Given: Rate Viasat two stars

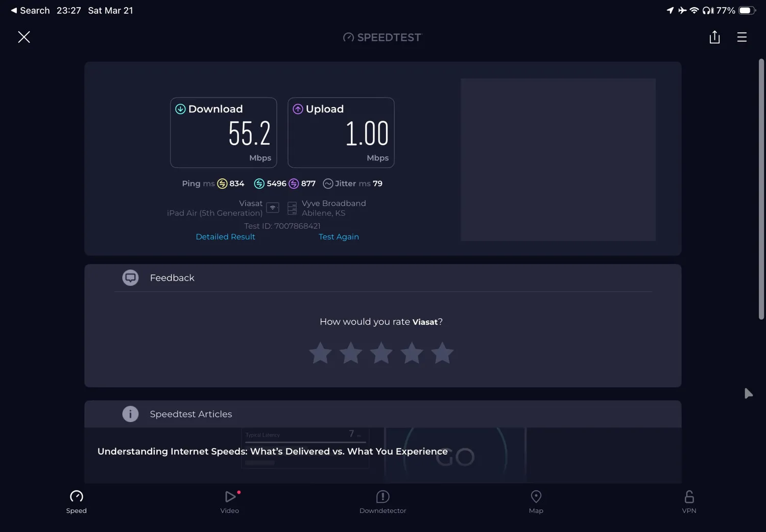Looking at the screenshot, I should click(x=351, y=353).
